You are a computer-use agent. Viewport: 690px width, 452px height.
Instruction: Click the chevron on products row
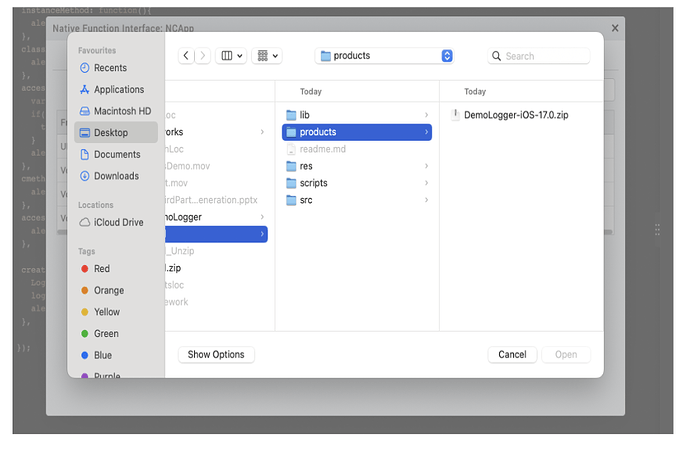click(x=426, y=132)
